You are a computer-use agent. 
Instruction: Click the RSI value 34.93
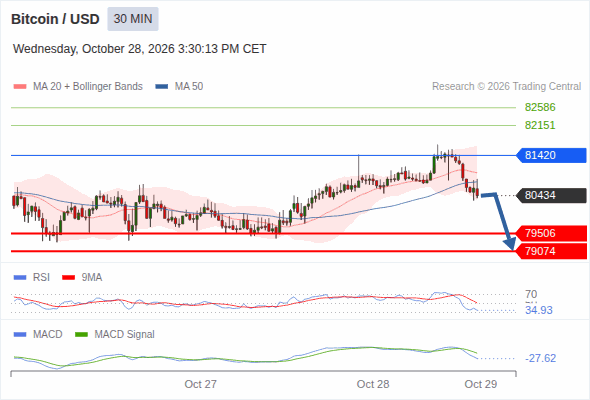tap(539, 310)
